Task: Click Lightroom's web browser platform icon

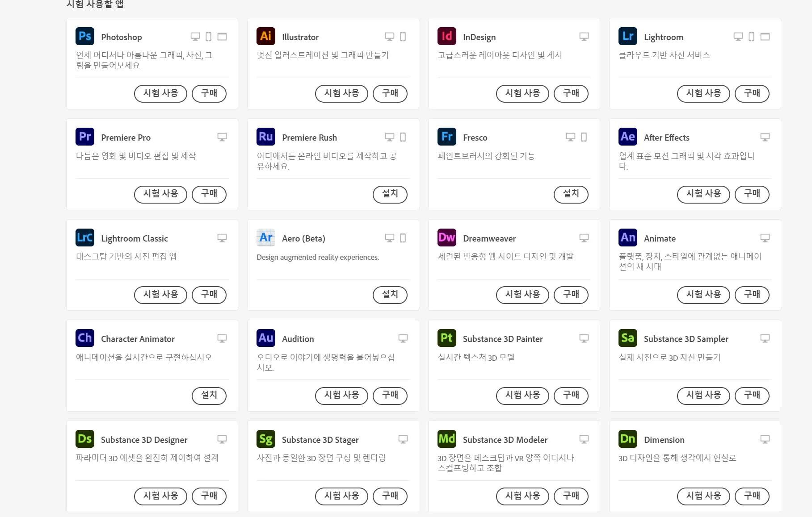Action: coord(765,37)
